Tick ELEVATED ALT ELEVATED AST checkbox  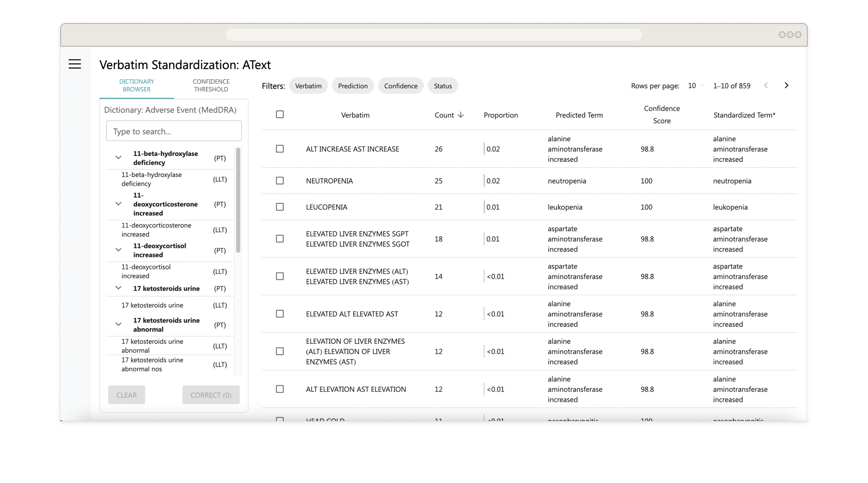[x=279, y=314]
